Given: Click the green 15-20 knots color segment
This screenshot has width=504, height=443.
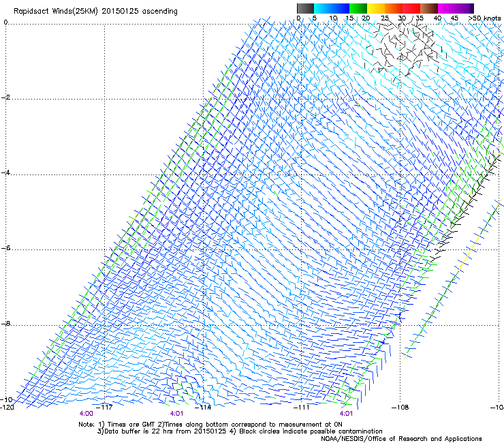Looking at the screenshot, I should 358,8.
